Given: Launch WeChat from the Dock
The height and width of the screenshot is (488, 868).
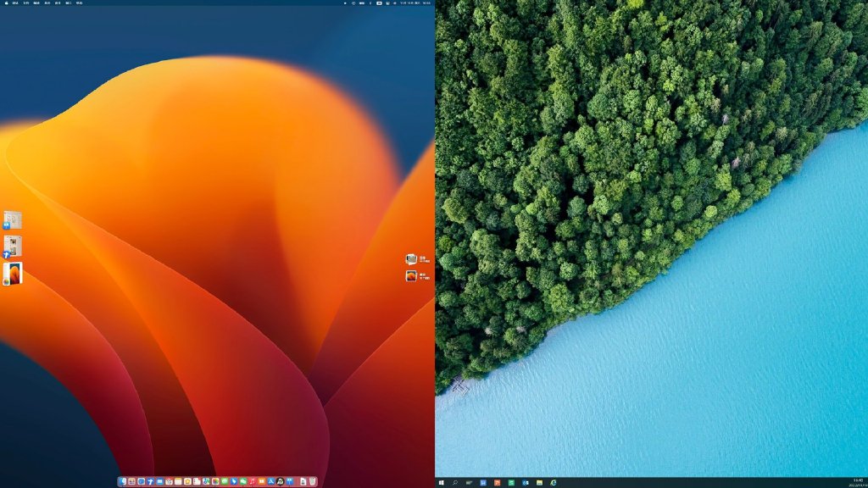Looking at the screenshot, I should click(243, 481).
